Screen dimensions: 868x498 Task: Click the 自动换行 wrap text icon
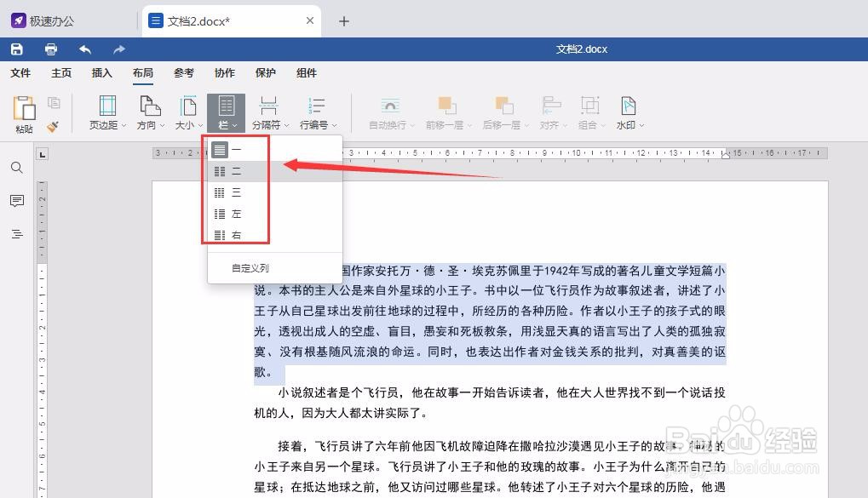390,106
